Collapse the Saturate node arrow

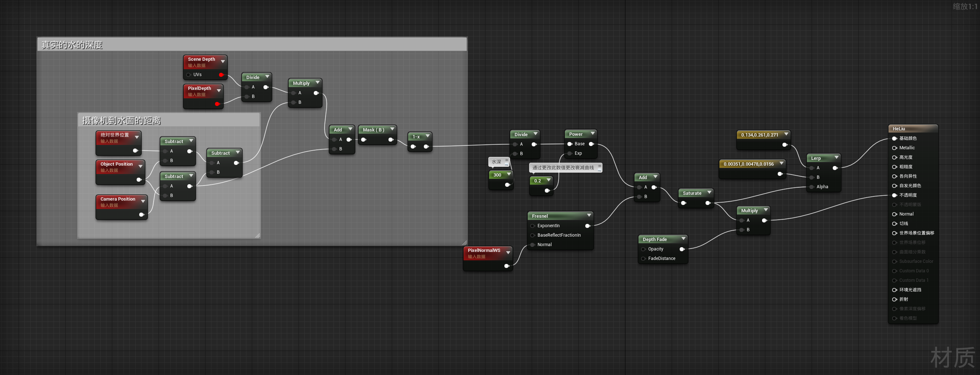click(x=709, y=192)
